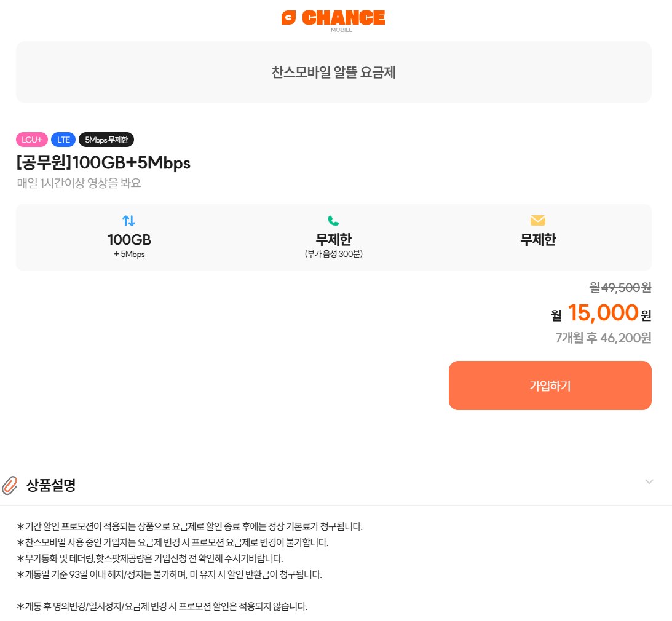Collapse the 찬스모바일 알뜰 요금제 banner
672x621 pixels.
pos(334,72)
